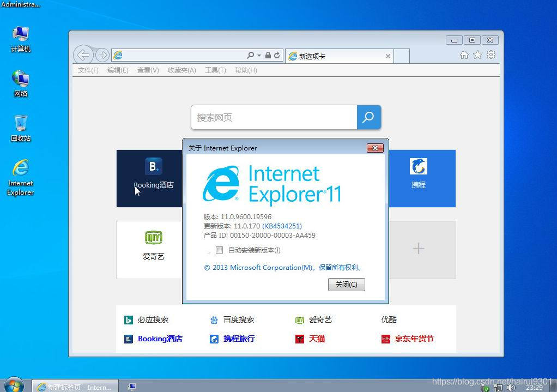This screenshot has width=557, height=392.
Task: Open the blue Booking酒店 link
Action: [160, 339]
